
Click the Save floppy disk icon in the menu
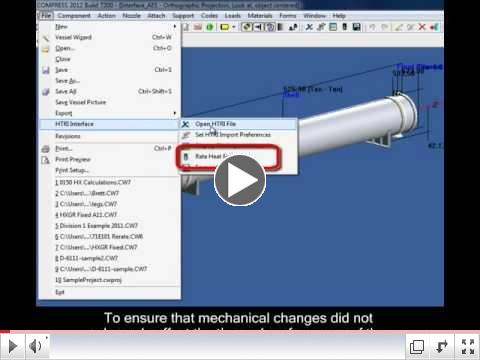[x=46, y=70]
